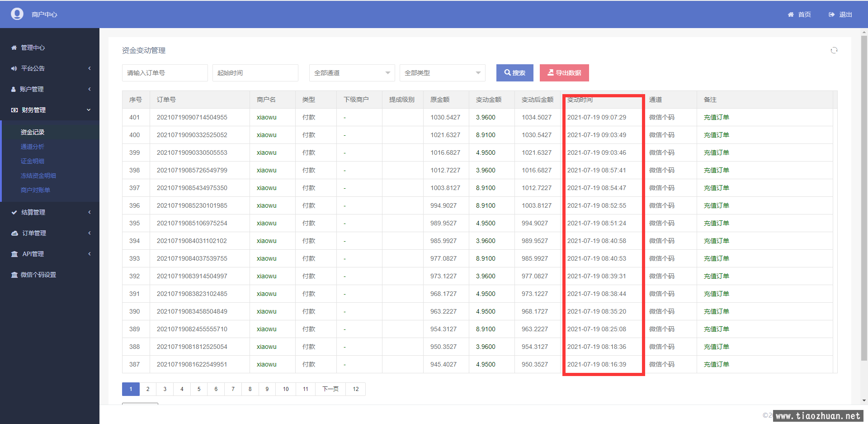The height and width of the screenshot is (424, 868).
Task: Open 资金记录 submenu item
Action: [33, 132]
